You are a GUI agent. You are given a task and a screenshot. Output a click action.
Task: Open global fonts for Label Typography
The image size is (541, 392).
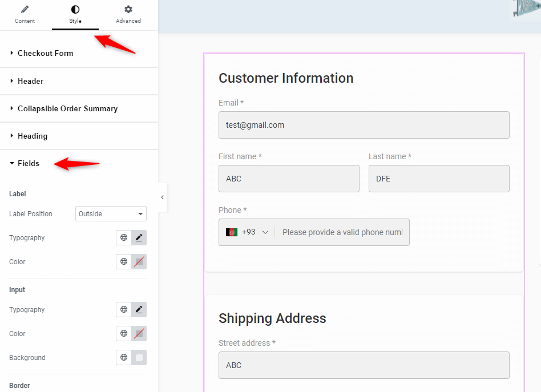[124, 237]
